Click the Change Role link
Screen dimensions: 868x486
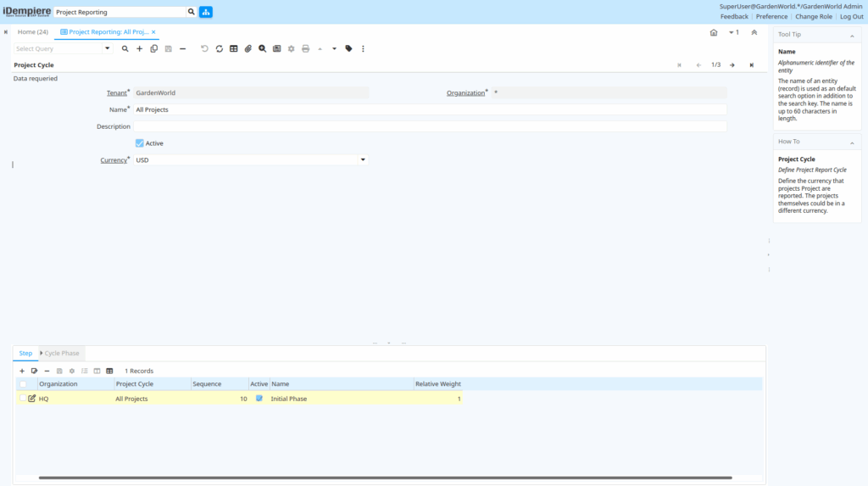(813, 17)
